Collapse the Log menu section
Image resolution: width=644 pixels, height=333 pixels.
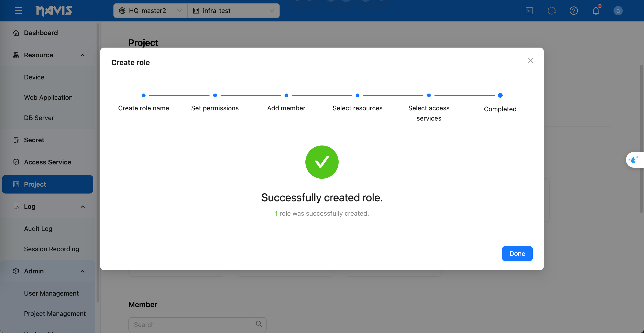83,206
